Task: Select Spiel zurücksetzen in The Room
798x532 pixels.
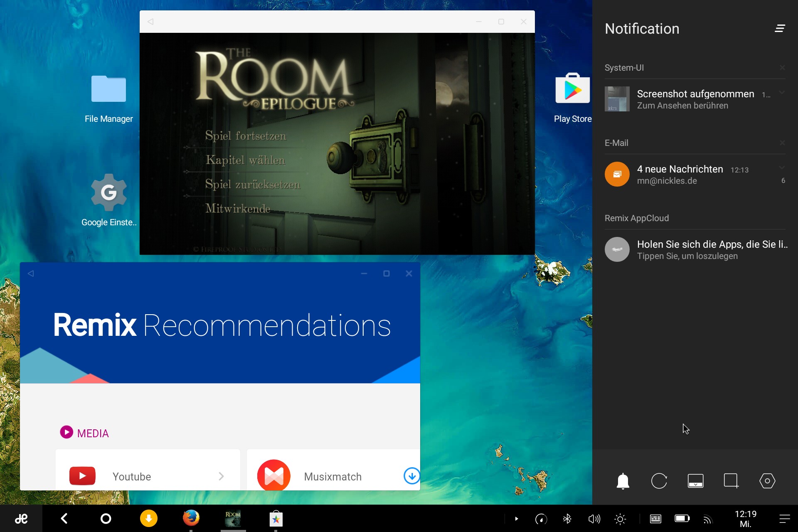Action: [x=253, y=184]
